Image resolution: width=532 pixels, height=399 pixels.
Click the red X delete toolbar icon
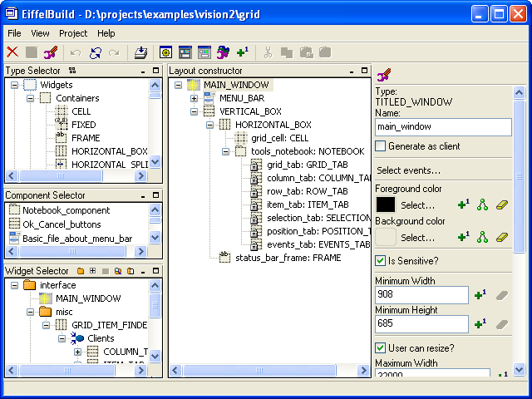[x=12, y=52]
